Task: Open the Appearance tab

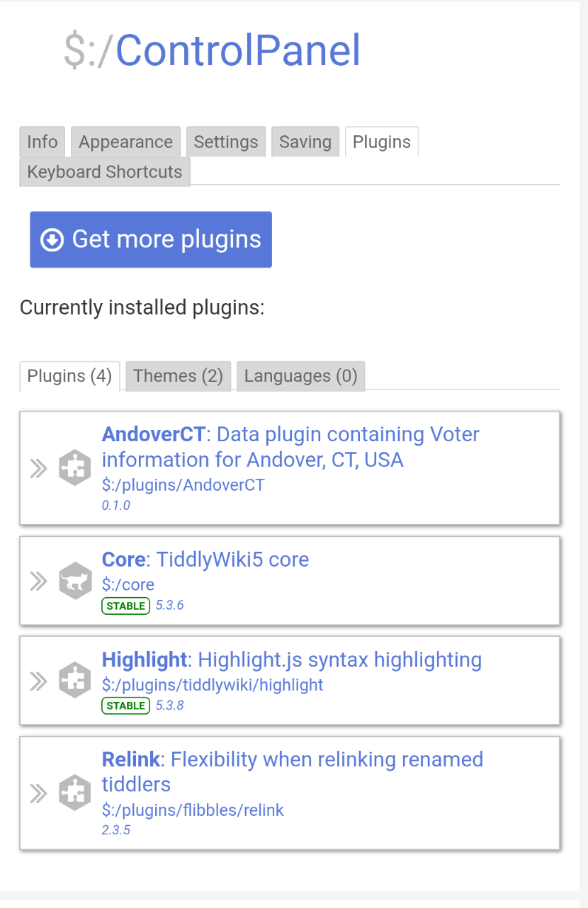Action: pyautogui.click(x=125, y=142)
